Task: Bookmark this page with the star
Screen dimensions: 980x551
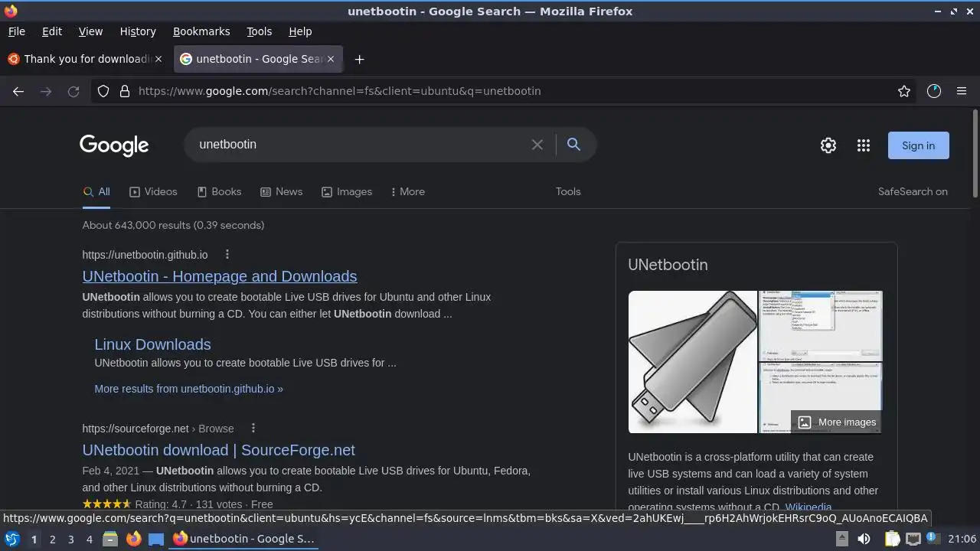Action: point(904,91)
